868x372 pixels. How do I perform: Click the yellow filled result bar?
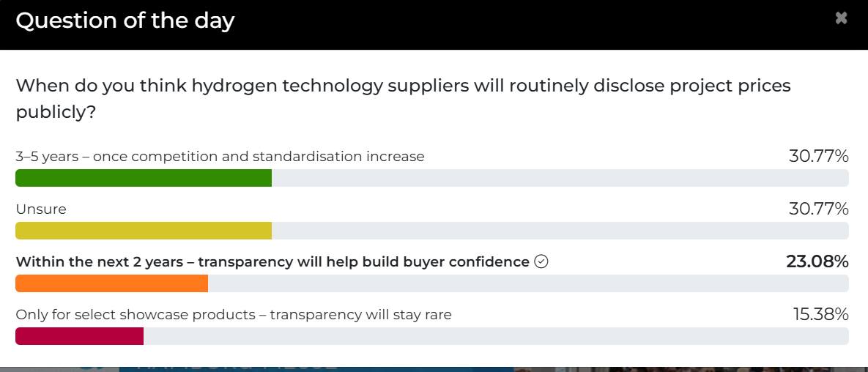tap(144, 231)
